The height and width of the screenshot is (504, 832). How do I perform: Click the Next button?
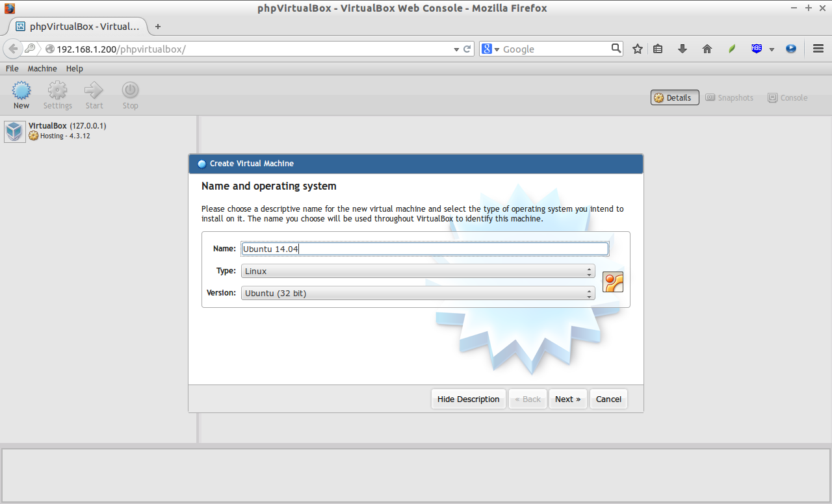coord(568,399)
